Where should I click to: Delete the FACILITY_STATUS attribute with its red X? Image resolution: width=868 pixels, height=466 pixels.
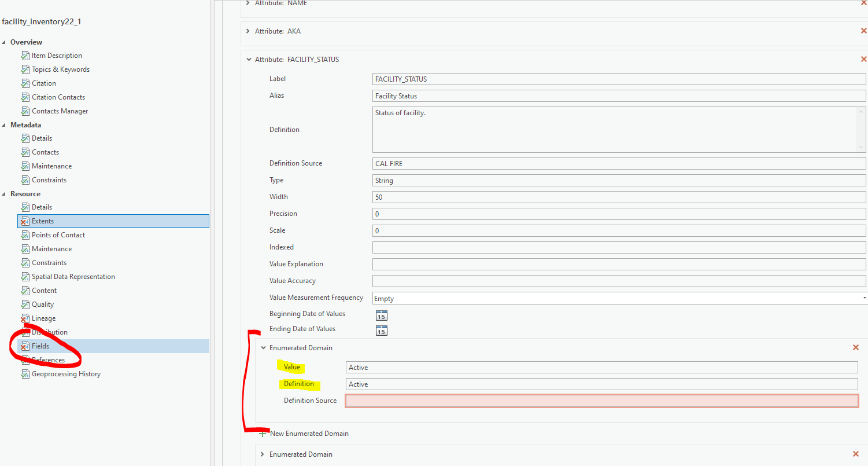pyautogui.click(x=863, y=58)
